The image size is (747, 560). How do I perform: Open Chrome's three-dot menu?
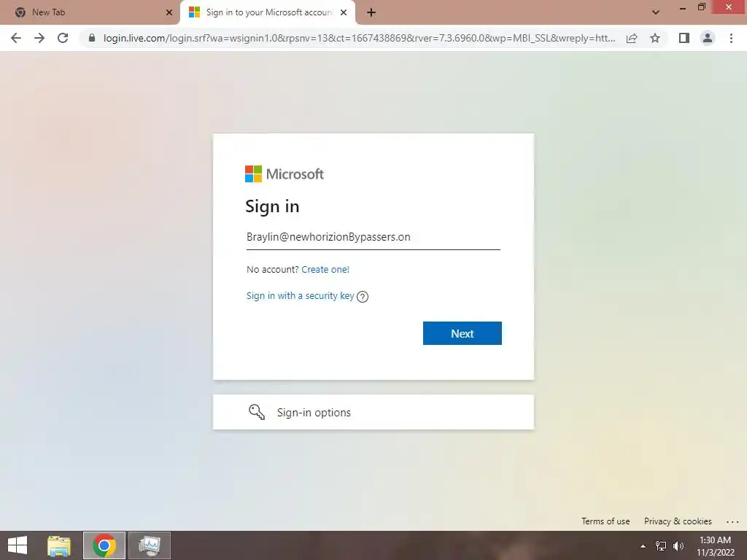click(x=731, y=38)
